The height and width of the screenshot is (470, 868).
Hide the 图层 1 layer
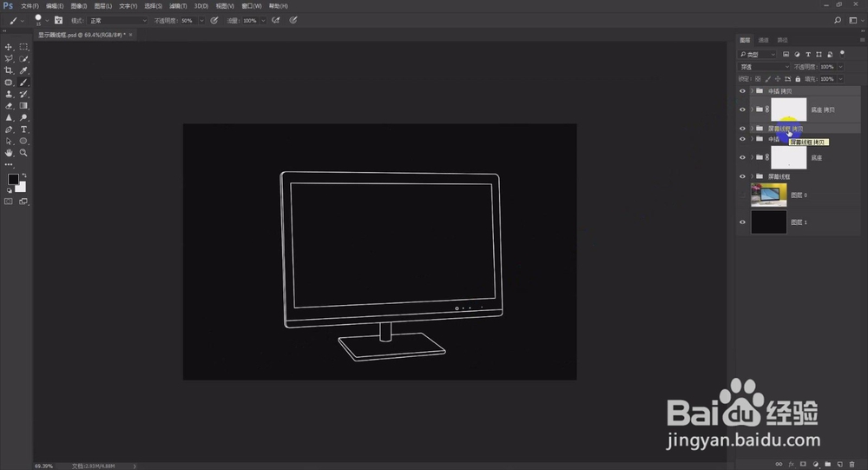coord(742,222)
